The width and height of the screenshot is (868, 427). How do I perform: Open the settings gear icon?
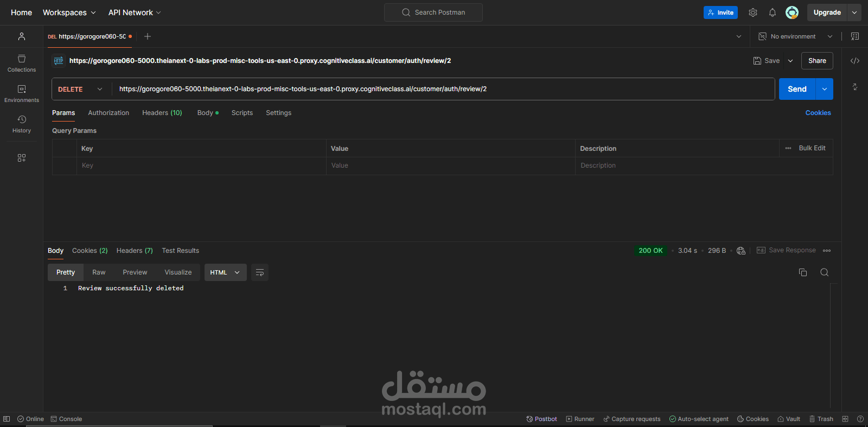753,12
